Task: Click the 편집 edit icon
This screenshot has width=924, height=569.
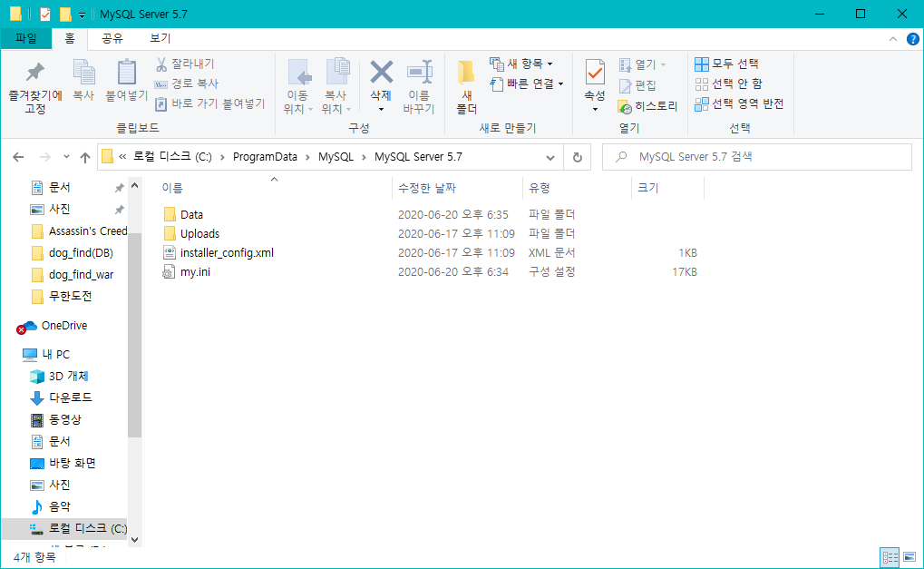Action: [x=626, y=86]
